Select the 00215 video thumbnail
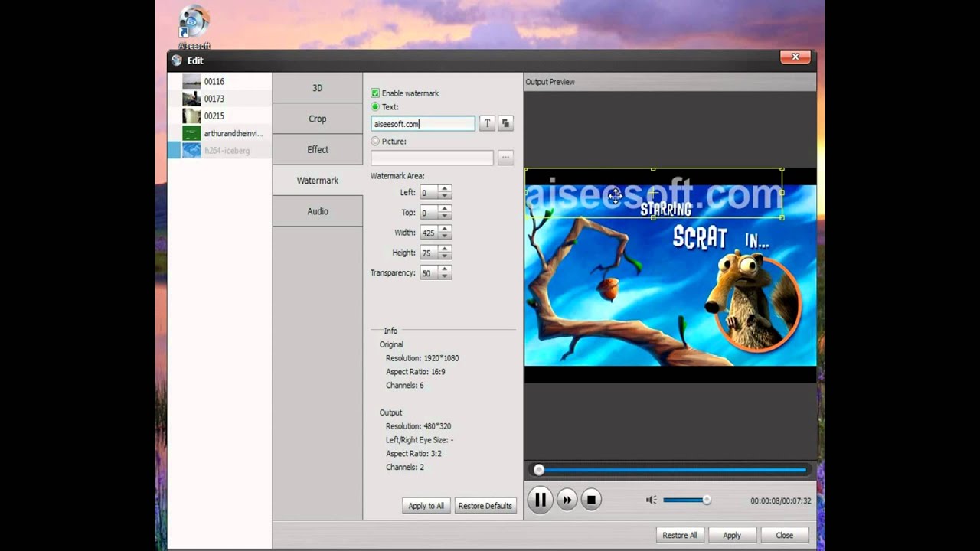This screenshot has height=551, width=980. (x=191, y=116)
